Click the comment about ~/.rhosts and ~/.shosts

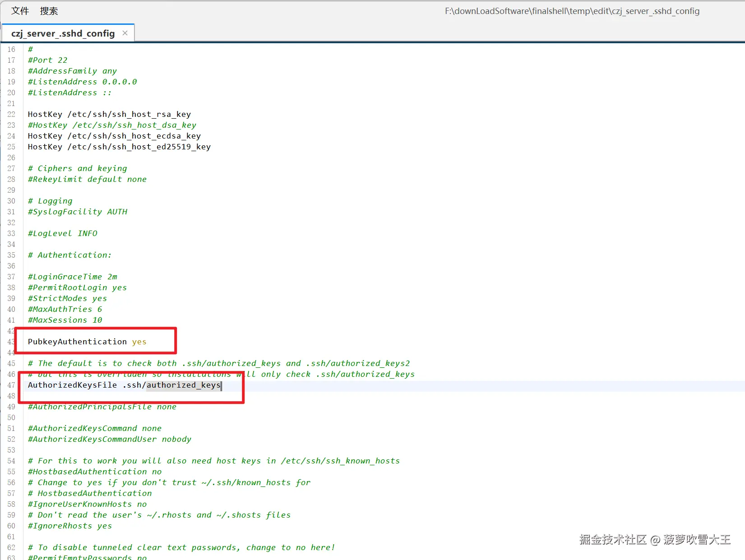pos(159,515)
